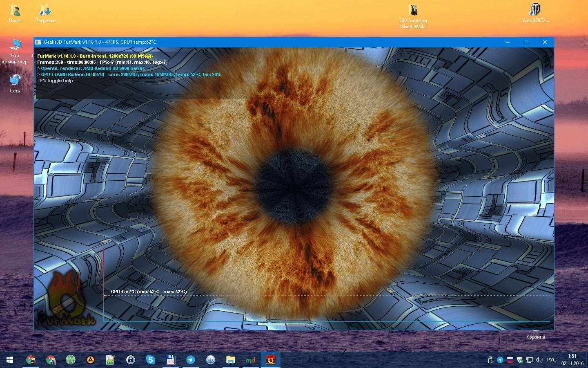This screenshot has width=588, height=368.
Task: Click the FurMark window title bar icon
Action: click(38, 42)
